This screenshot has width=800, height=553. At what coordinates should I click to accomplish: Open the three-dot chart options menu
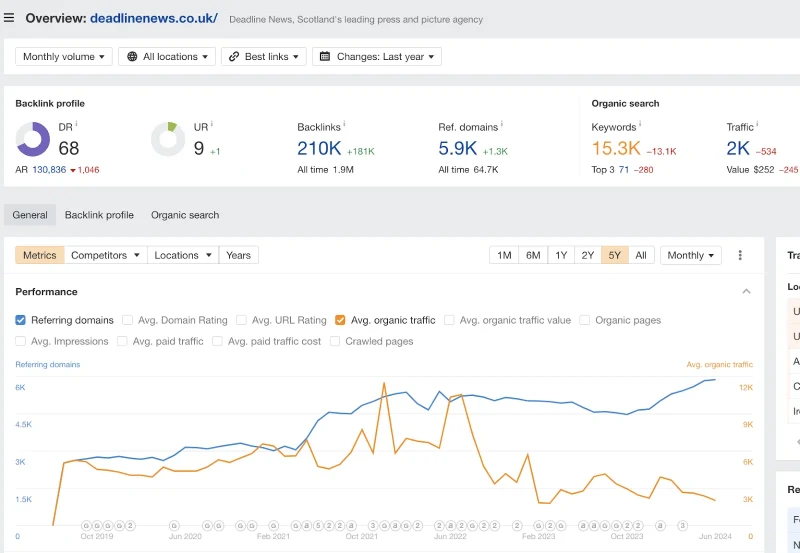(740, 255)
